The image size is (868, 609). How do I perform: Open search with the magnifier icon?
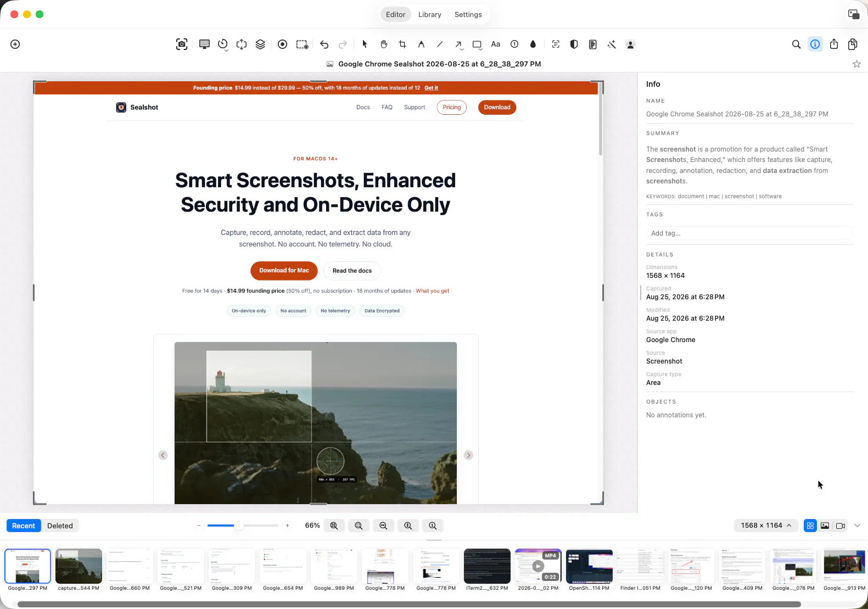pyautogui.click(x=796, y=44)
